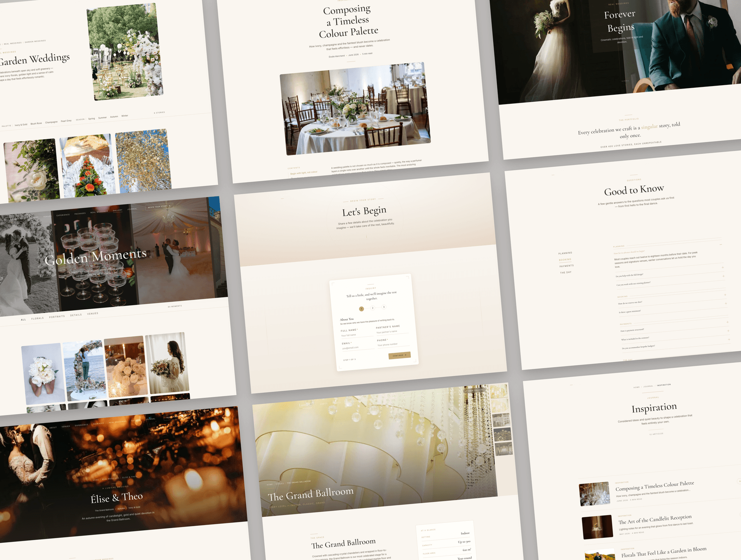Open the white peonies bouquet gallery photo

43,374
